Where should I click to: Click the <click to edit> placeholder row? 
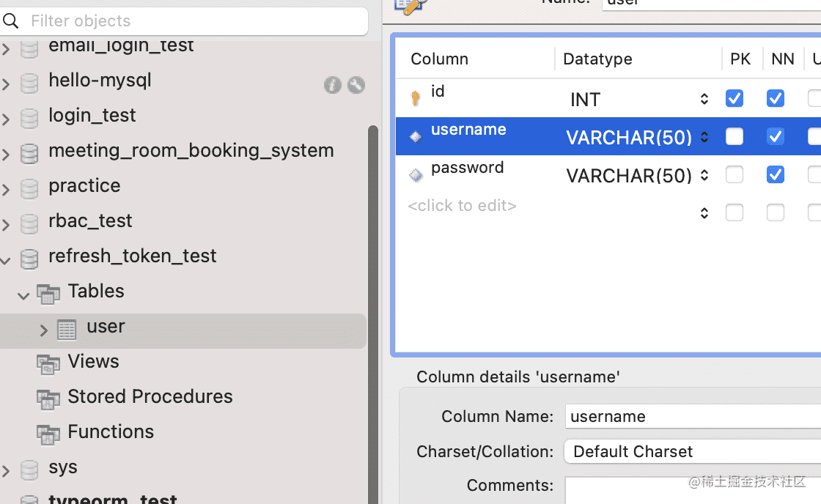point(462,206)
